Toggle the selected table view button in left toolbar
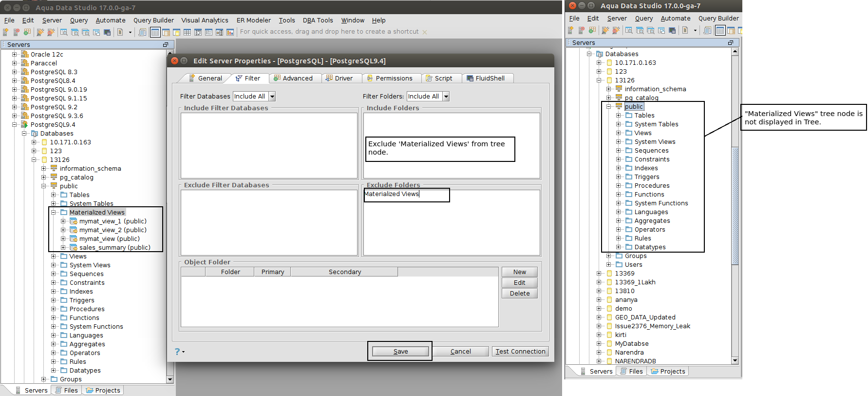Screen dimensions: 868x396 coord(155,32)
